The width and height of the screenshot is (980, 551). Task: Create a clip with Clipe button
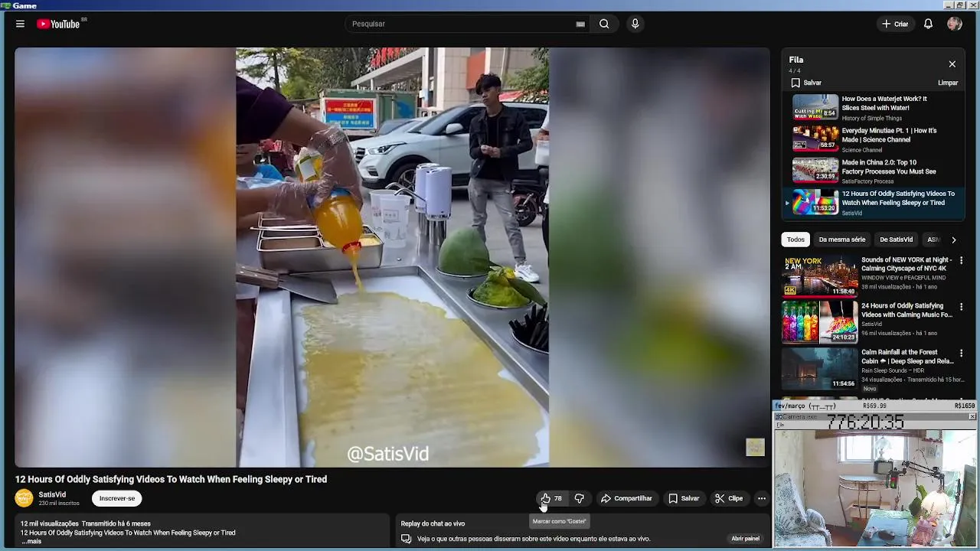pyautogui.click(x=729, y=498)
